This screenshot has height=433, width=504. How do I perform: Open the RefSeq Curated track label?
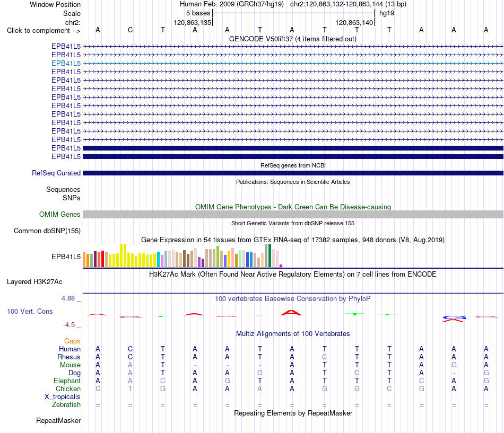tap(56, 173)
